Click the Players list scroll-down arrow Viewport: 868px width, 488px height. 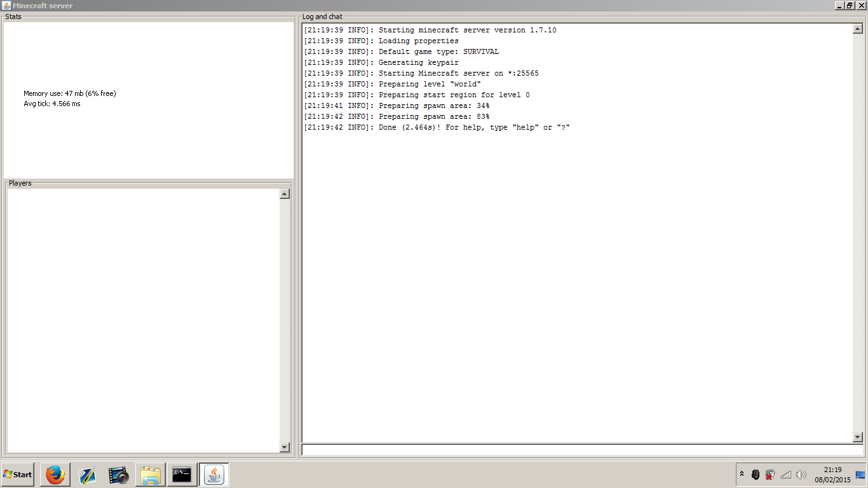[x=285, y=447]
